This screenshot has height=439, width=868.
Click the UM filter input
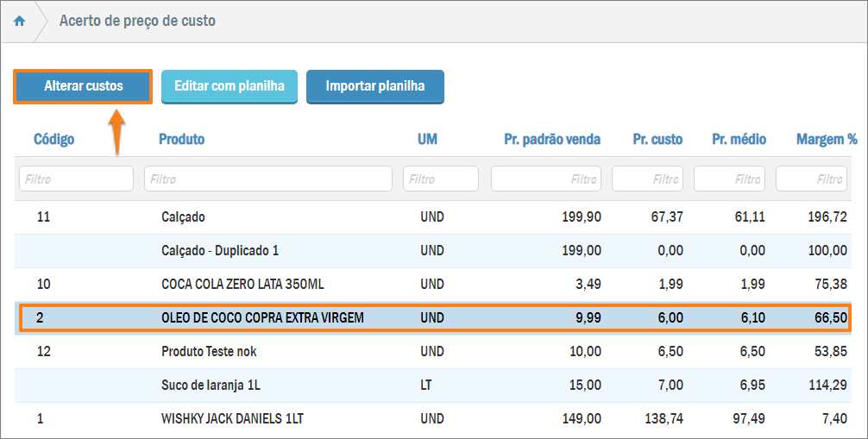tap(440, 179)
